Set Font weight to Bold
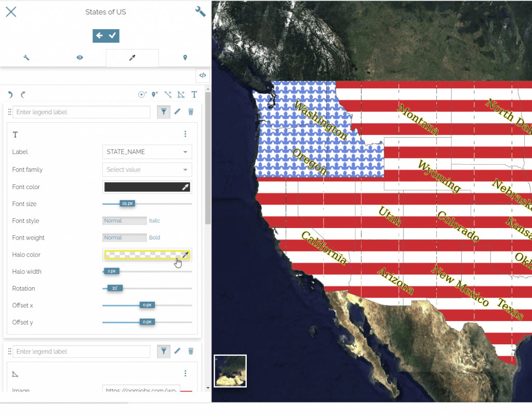The height and width of the screenshot is (415, 532). pyautogui.click(x=154, y=237)
